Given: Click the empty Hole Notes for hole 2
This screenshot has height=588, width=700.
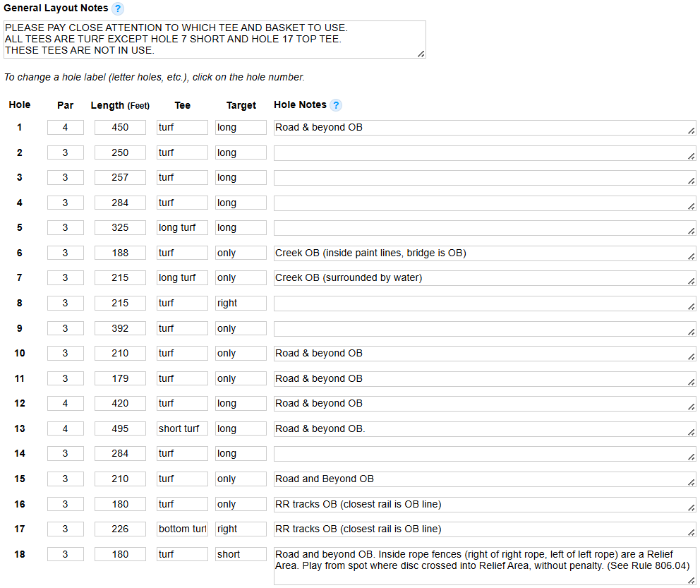Looking at the screenshot, I should point(484,152).
